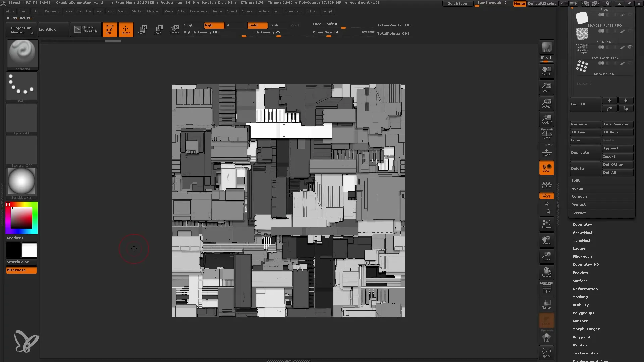Viewport: 644px width, 362px height.
Task: Click the red color swatch in color picker
Action: [x=8, y=204]
